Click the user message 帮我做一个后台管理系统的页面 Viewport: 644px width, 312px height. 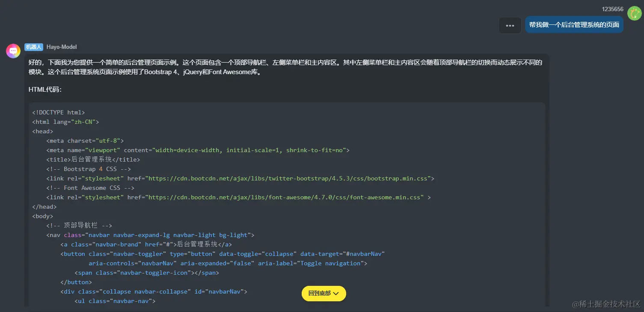[574, 25]
